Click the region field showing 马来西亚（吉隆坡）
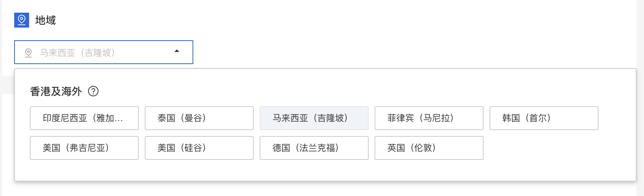This screenshot has width=644, height=196. coord(104,52)
